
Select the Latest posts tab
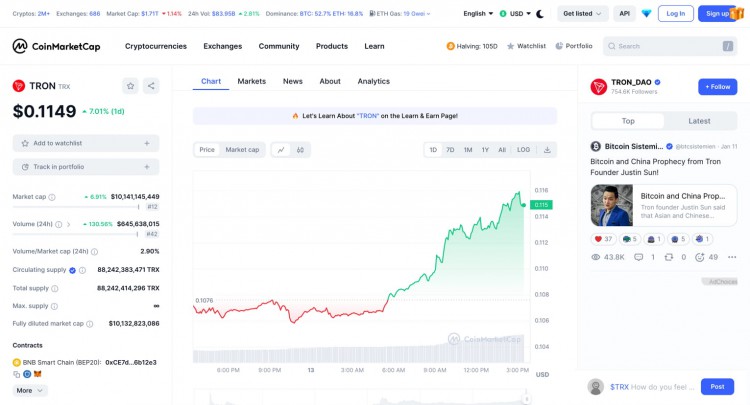click(x=699, y=121)
